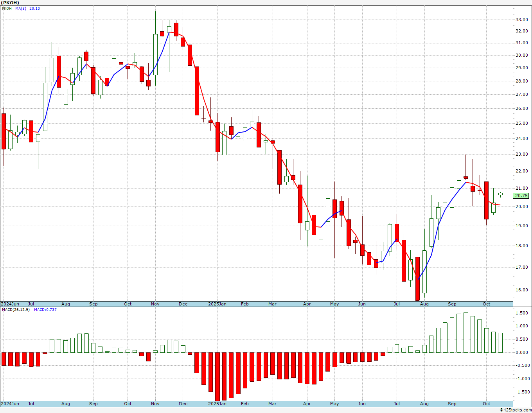Click the 17.00 price axis label

(521, 267)
